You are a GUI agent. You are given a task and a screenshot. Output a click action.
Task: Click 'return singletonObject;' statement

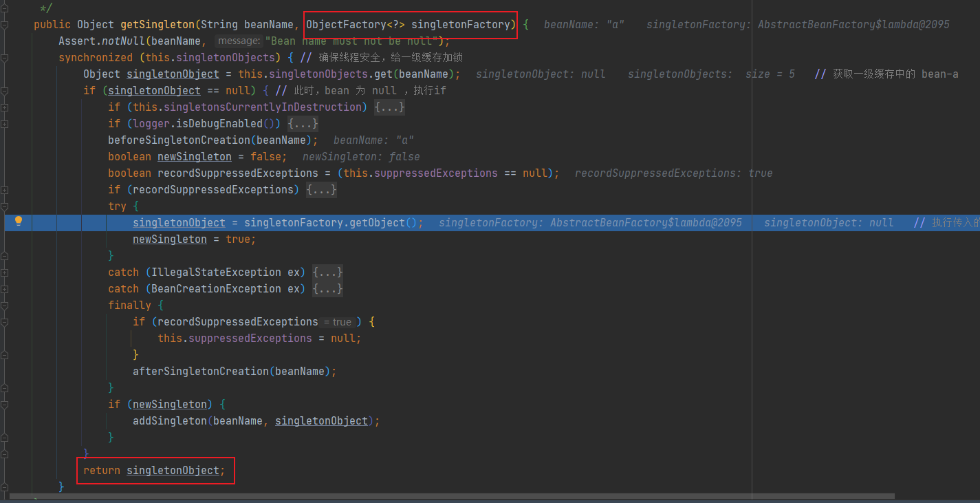coord(154,471)
